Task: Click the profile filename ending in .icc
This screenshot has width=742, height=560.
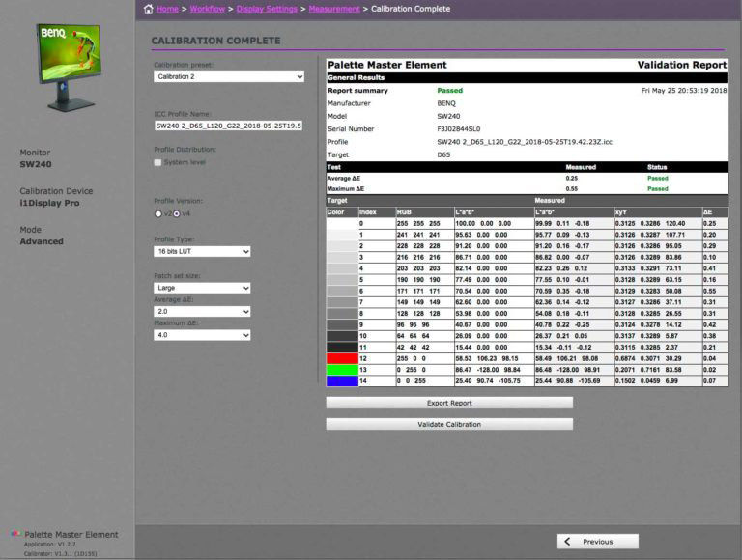Action: point(525,142)
